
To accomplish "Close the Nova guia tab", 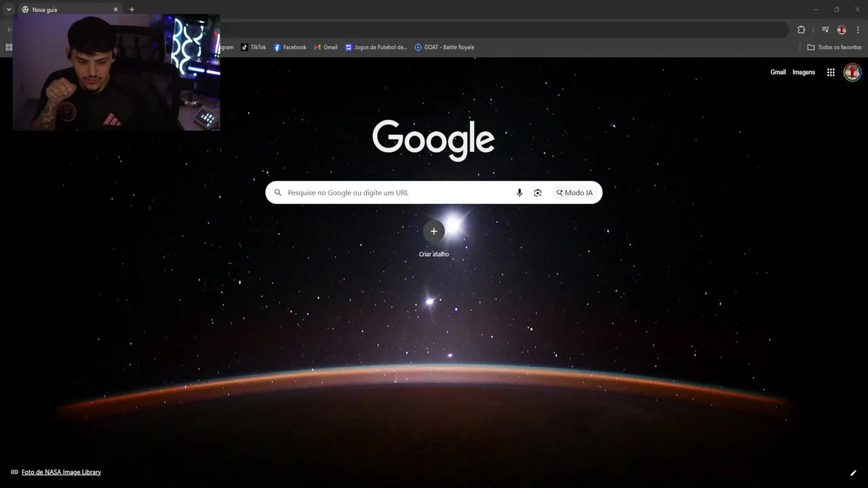I will click(115, 9).
